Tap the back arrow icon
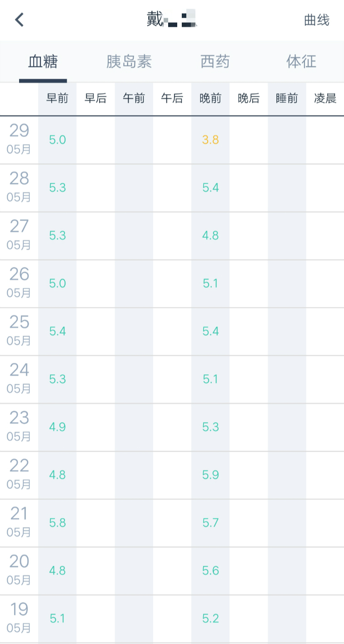 tap(19, 20)
